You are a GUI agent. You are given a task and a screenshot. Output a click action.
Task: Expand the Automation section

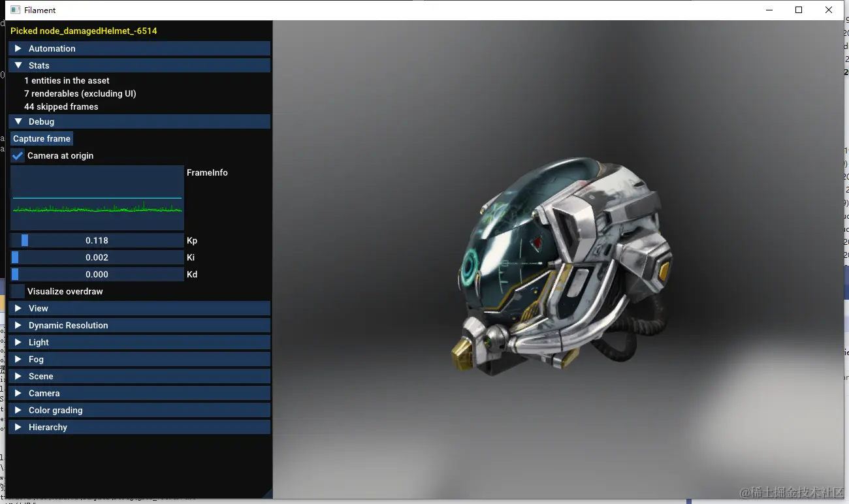pyautogui.click(x=139, y=48)
